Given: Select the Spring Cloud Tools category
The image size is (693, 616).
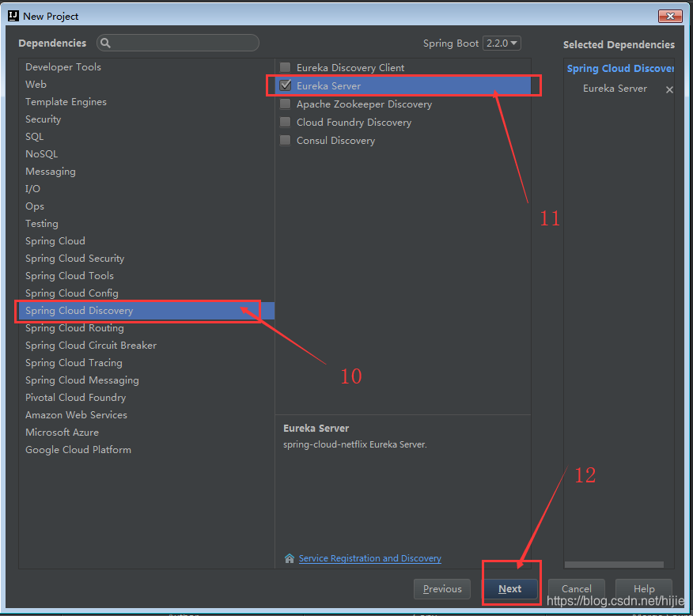Looking at the screenshot, I should (x=146, y=276).
